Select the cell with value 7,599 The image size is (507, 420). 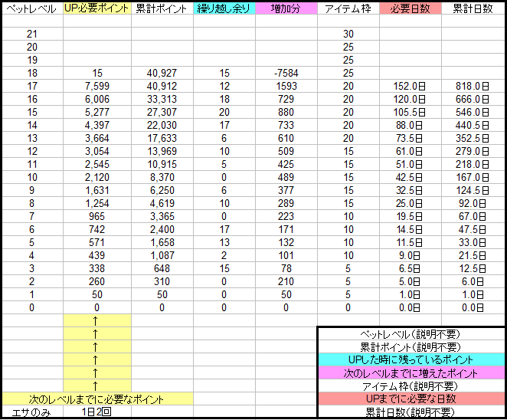97,86
